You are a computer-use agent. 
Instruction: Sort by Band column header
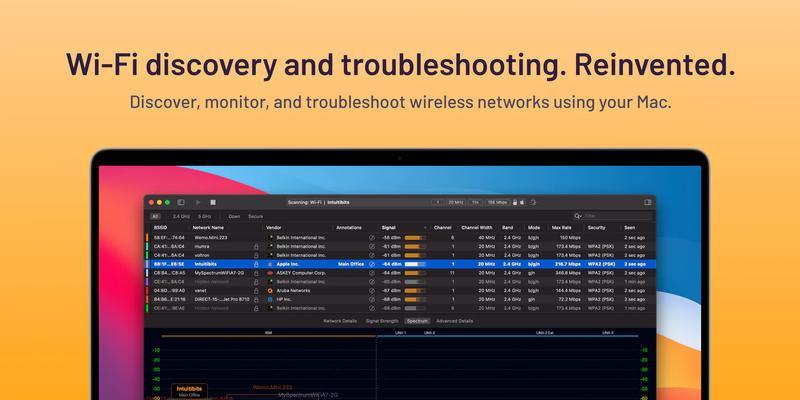(x=508, y=228)
